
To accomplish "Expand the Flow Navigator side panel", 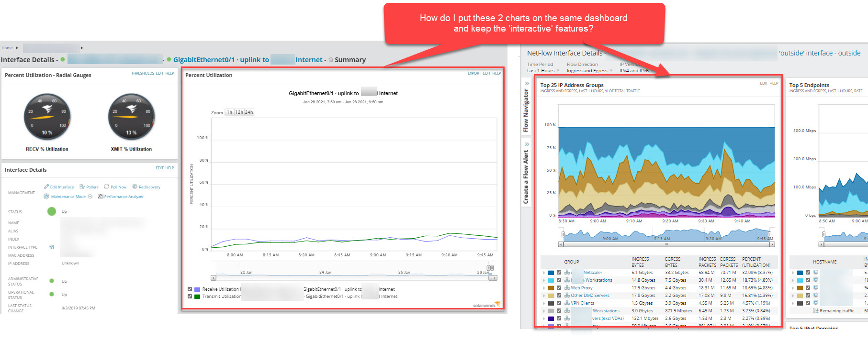I will (527, 84).
